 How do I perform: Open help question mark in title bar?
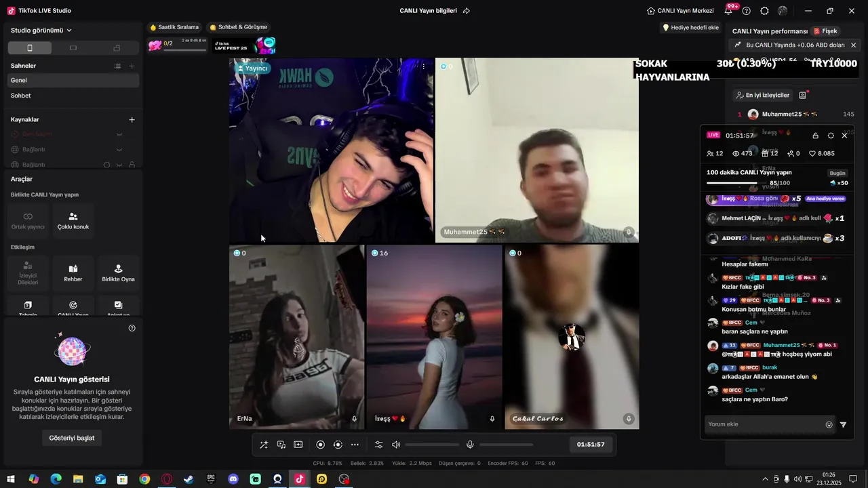coord(747,11)
